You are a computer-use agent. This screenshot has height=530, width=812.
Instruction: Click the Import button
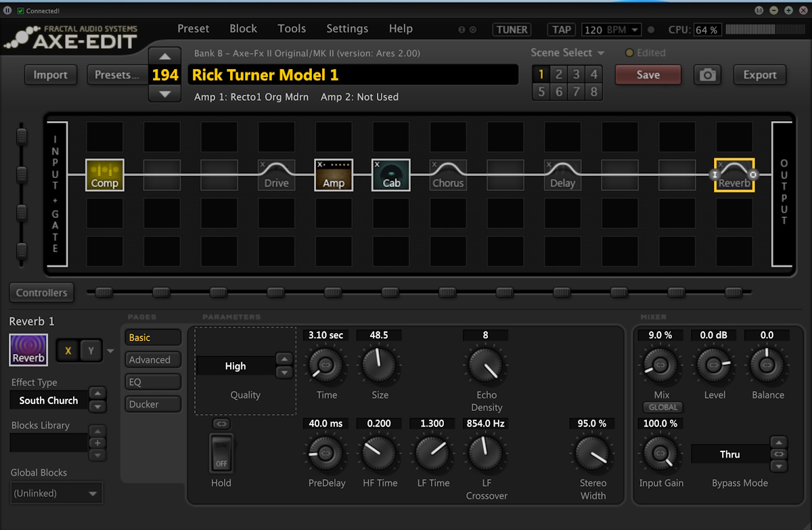point(51,75)
